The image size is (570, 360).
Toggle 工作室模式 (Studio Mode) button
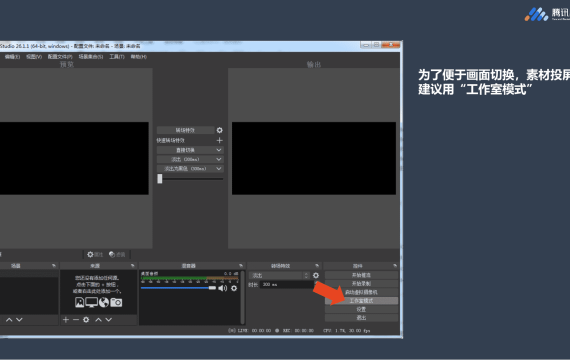(361, 301)
